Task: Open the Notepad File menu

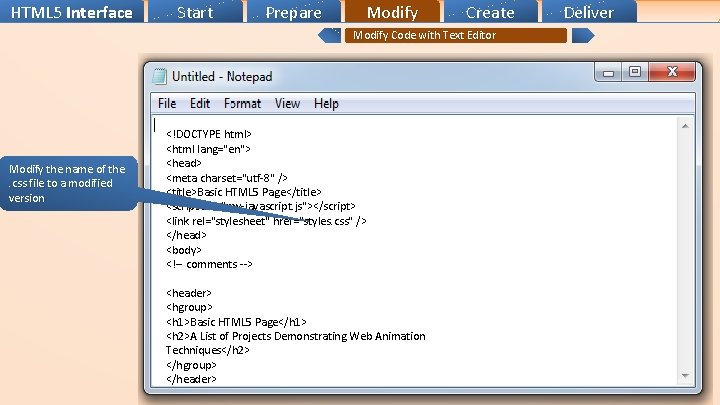Action: tap(167, 103)
